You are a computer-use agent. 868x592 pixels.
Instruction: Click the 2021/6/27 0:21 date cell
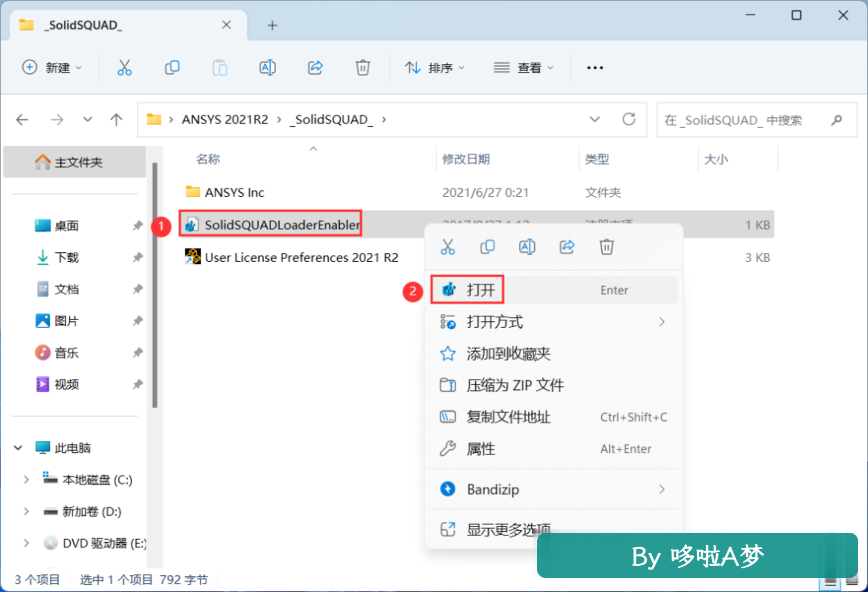tap(485, 193)
